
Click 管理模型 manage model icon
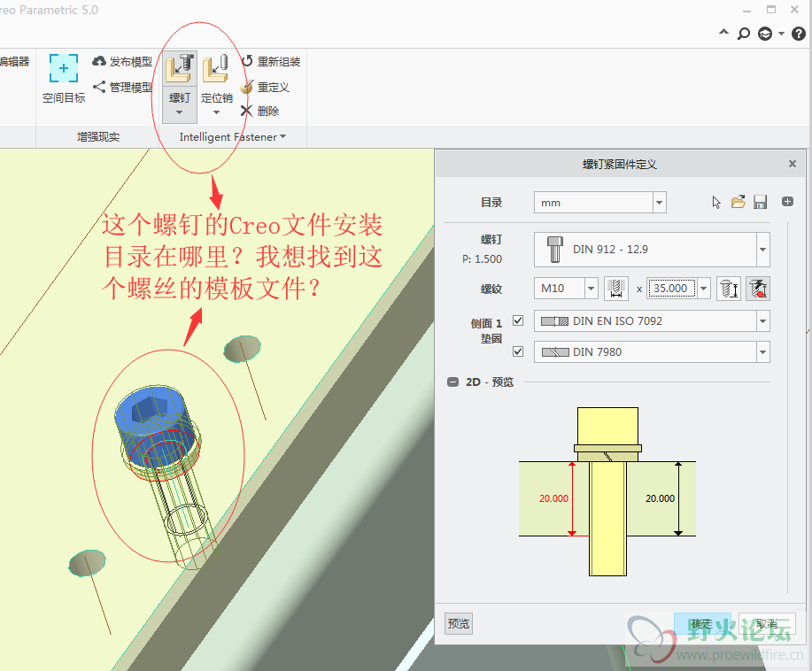click(x=99, y=87)
